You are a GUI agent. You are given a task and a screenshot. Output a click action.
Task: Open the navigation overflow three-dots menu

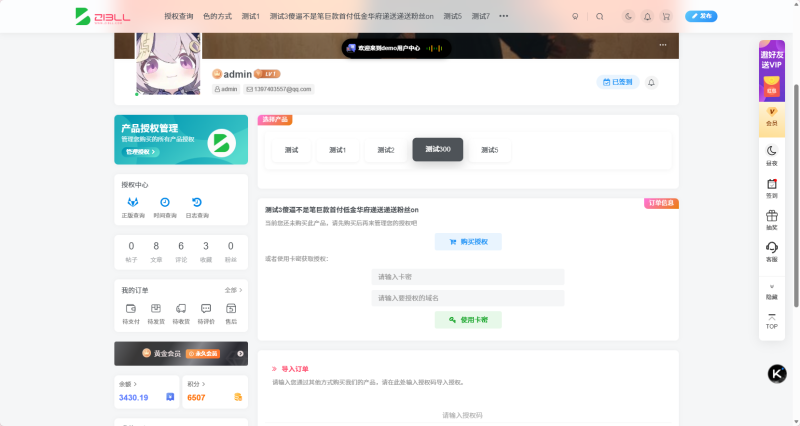point(504,16)
